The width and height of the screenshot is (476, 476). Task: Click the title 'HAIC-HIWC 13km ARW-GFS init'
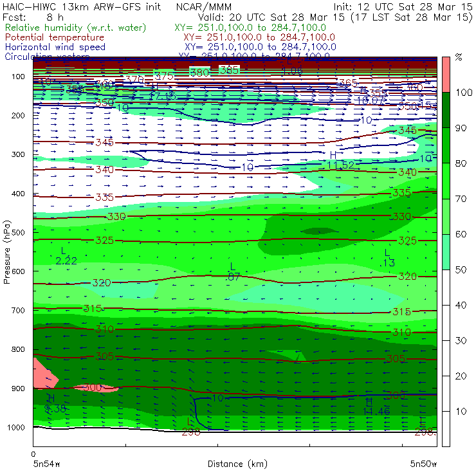click(x=82, y=6)
